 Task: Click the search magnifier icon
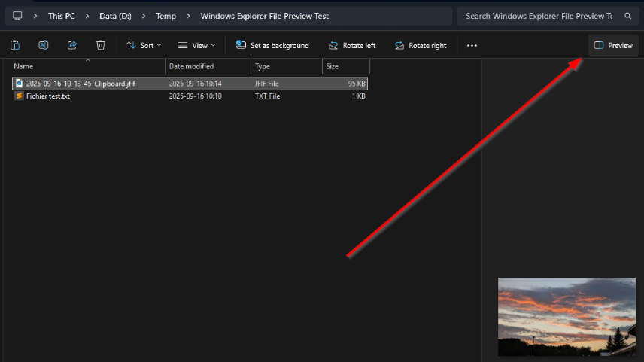coord(627,16)
